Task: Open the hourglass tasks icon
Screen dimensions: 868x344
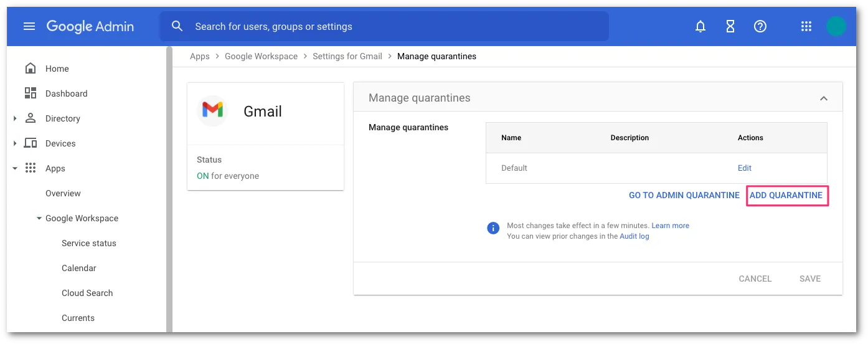Action: point(730,26)
